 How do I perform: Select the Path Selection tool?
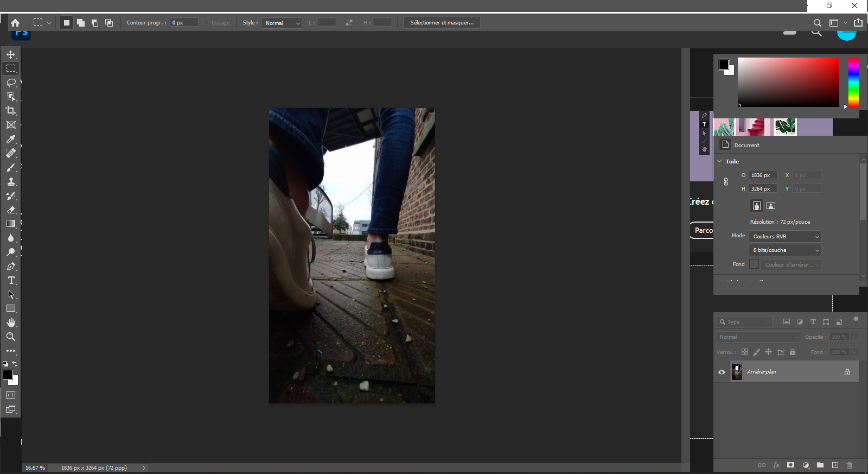click(11, 294)
